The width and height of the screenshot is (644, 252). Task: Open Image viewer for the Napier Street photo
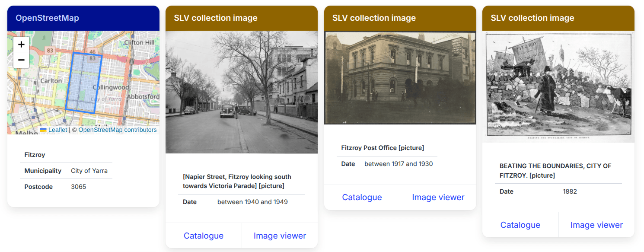[280, 235]
